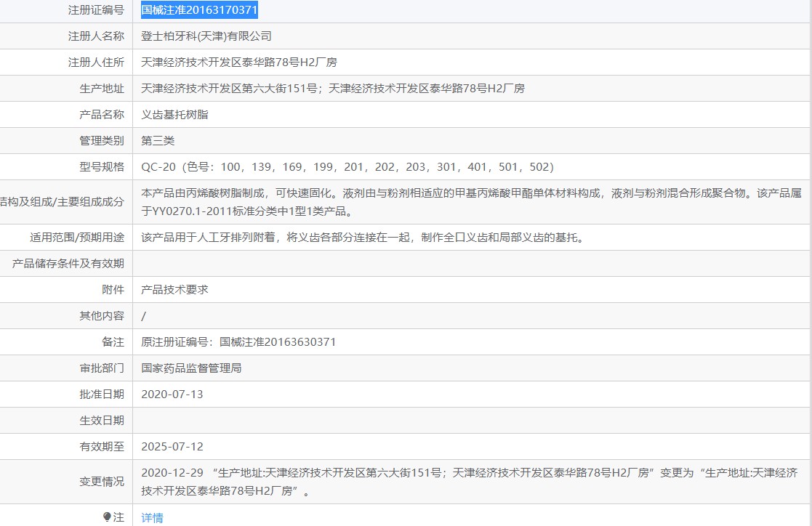Click the slash value in 其他内容 row
This screenshot has width=812, height=526.
pyautogui.click(x=143, y=316)
